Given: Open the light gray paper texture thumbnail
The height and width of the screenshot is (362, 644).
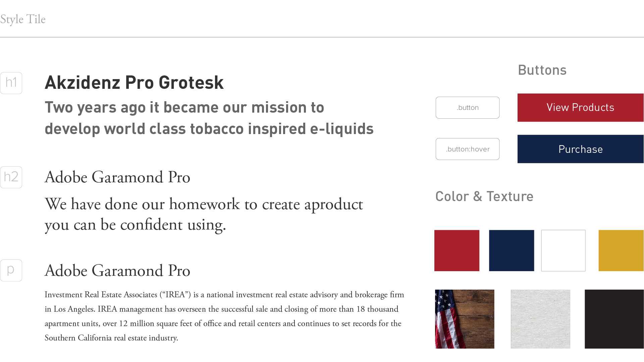Looking at the screenshot, I should (540, 319).
